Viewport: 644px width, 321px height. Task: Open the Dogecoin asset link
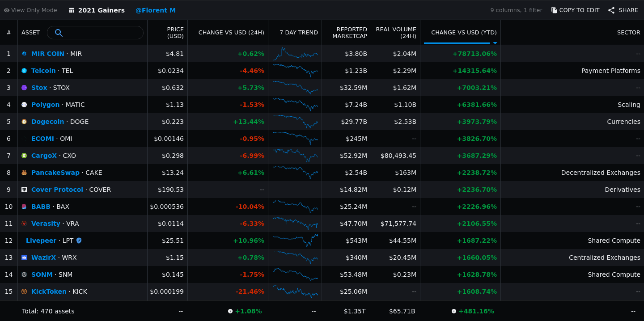point(47,122)
